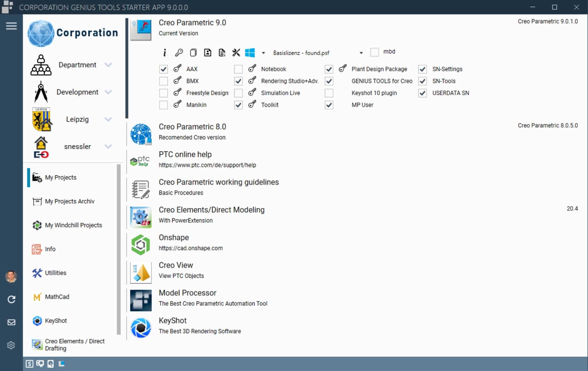Expand the Leipzig chevron

tap(108, 119)
